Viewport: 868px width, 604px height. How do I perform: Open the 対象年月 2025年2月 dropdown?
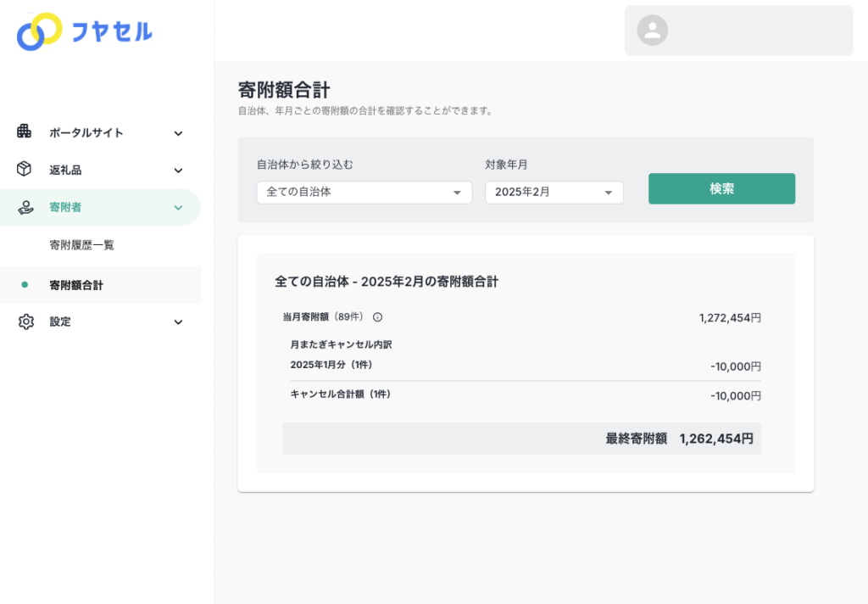[x=554, y=193]
